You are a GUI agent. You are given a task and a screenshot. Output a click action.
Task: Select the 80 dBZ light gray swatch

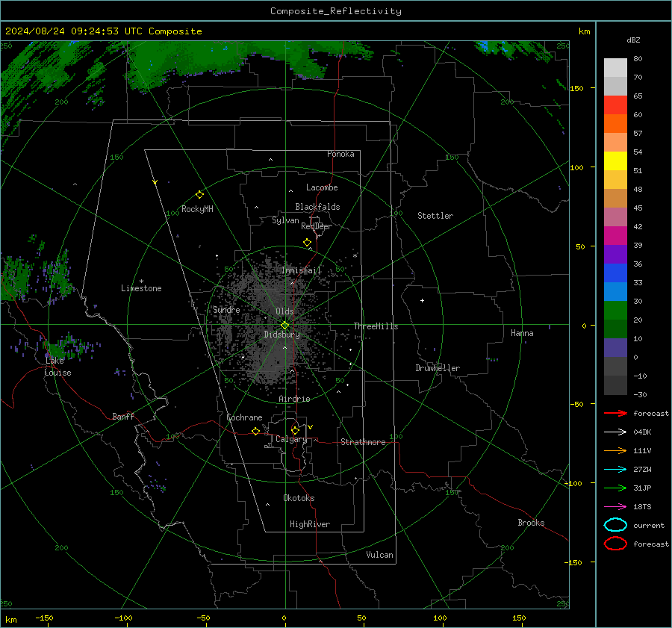615,68
